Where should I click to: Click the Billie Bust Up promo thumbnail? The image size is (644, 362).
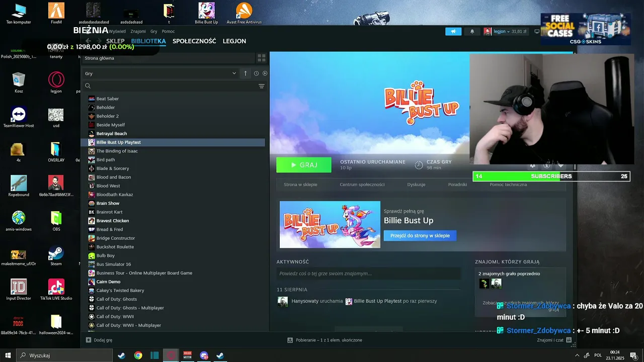pyautogui.click(x=330, y=224)
